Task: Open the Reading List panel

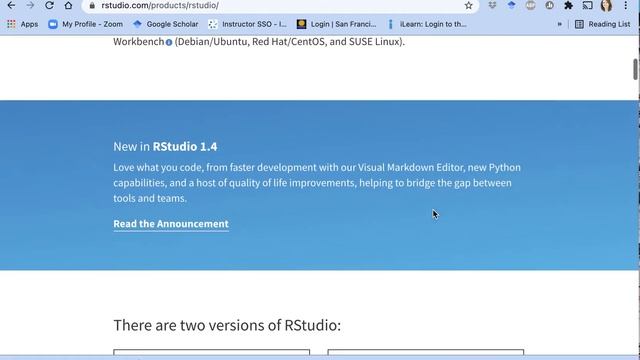Action: point(602,24)
